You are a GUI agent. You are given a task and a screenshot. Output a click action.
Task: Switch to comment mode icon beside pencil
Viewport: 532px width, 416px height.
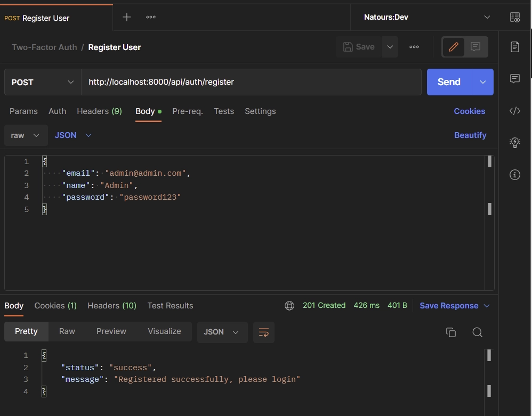tap(475, 47)
